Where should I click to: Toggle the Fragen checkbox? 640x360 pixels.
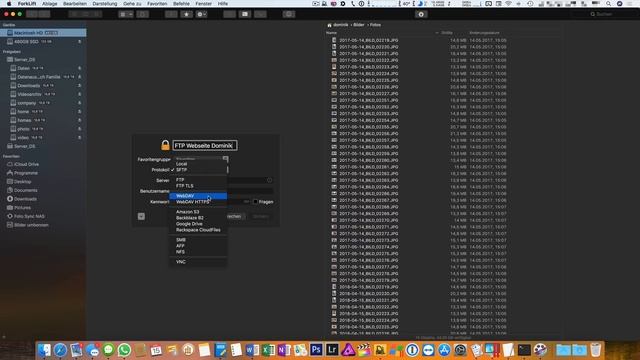(x=255, y=202)
